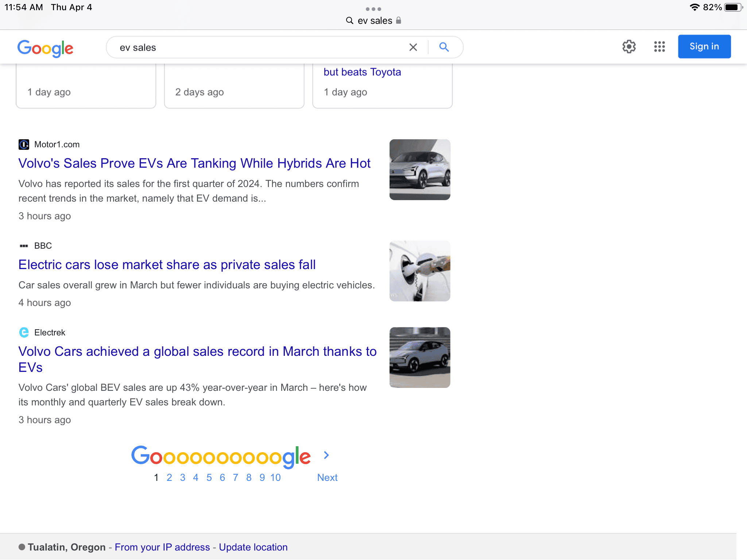Go to results page 8

tap(249, 478)
